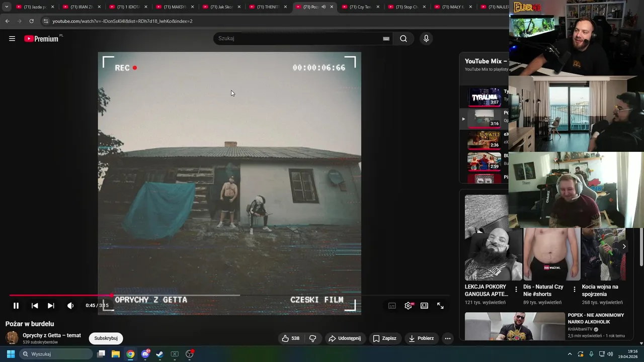Open KrólAlbaniiTV channel name

(x=580, y=329)
